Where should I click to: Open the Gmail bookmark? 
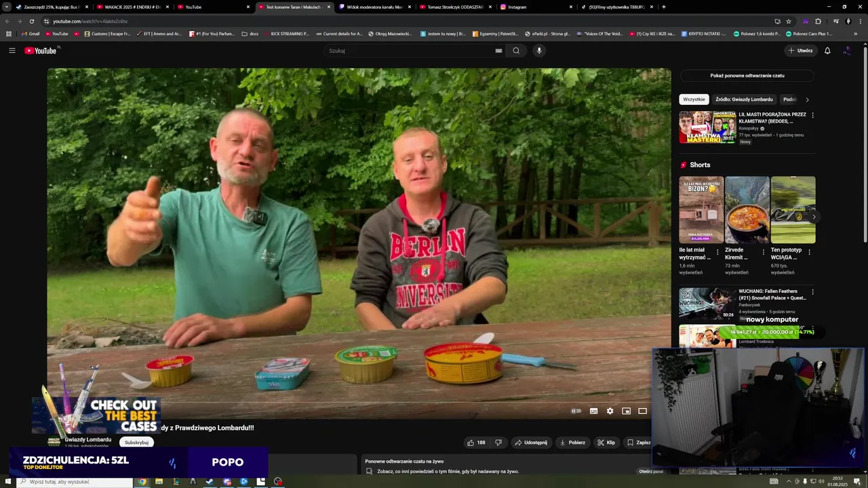(x=29, y=34)
